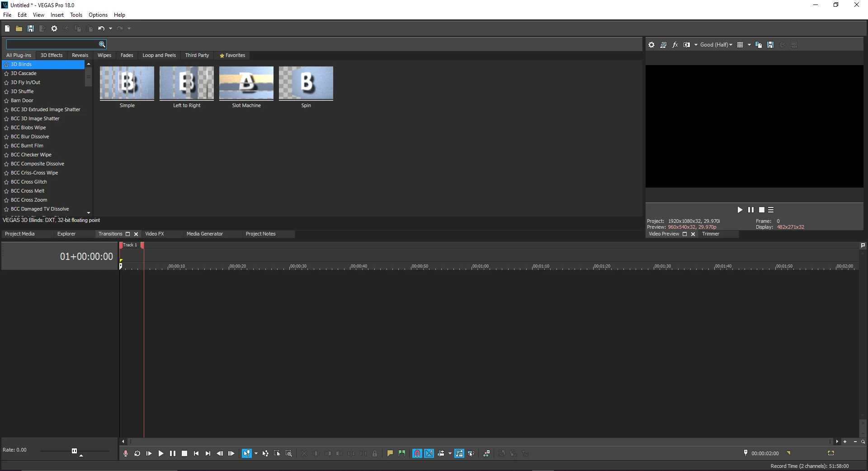Favorite star for 3D Cascade

(6, 74)
